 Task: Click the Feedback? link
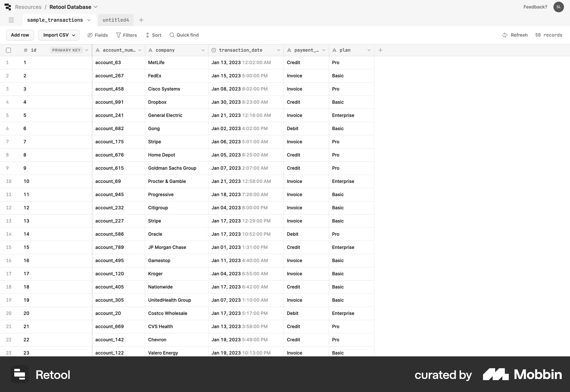point(535,7)
